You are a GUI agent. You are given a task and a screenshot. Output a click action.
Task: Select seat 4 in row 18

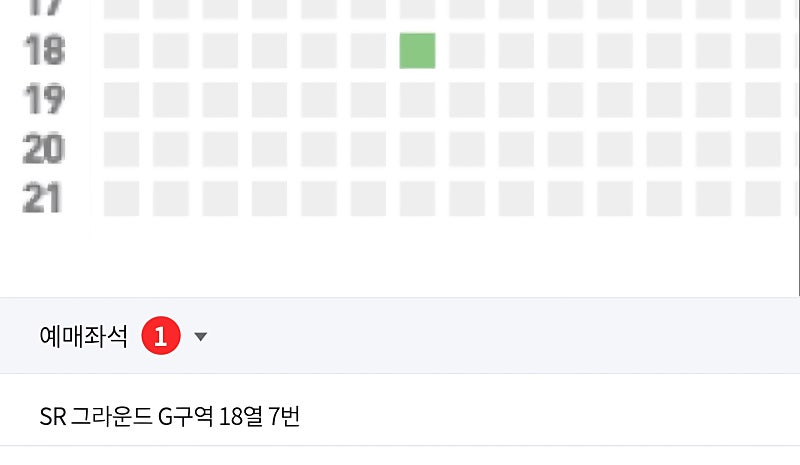point(269,50)
